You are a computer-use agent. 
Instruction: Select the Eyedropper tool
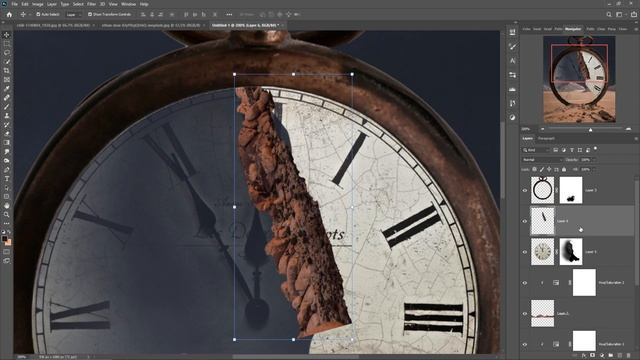(7, 89)
